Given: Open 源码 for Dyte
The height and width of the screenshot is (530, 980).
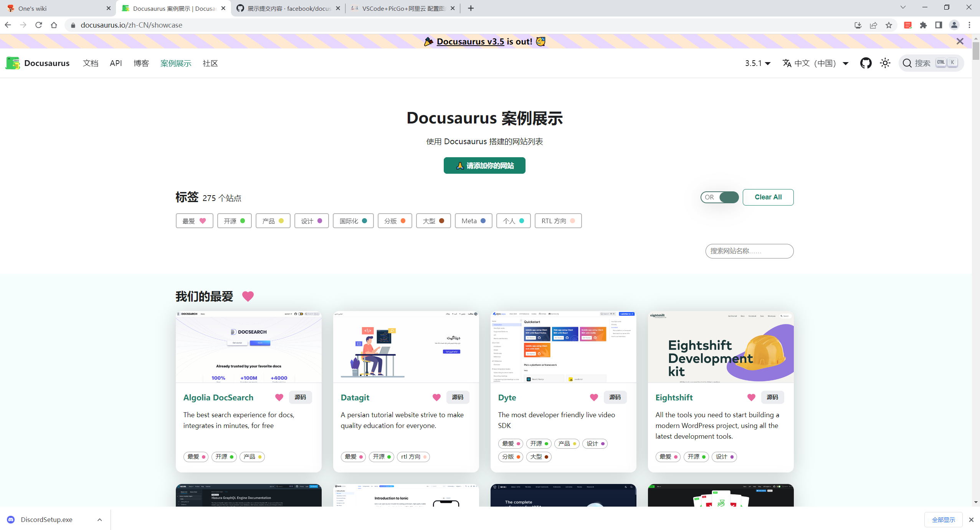Looking at the screenshot, I should (615, 397).
